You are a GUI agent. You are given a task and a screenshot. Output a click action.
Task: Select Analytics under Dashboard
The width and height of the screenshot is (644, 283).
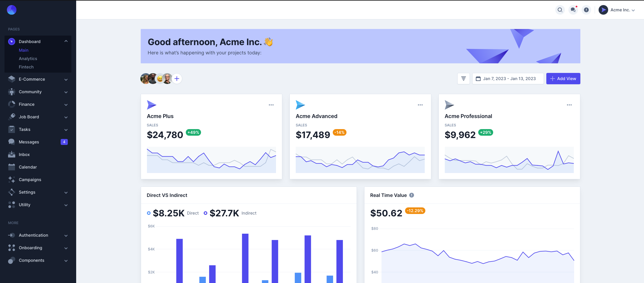point(28,59)
